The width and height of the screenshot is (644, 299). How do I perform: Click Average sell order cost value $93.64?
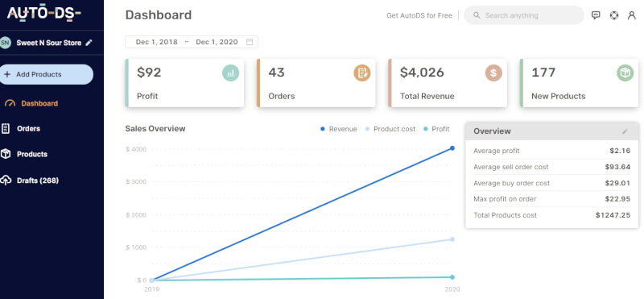point(617,167)
